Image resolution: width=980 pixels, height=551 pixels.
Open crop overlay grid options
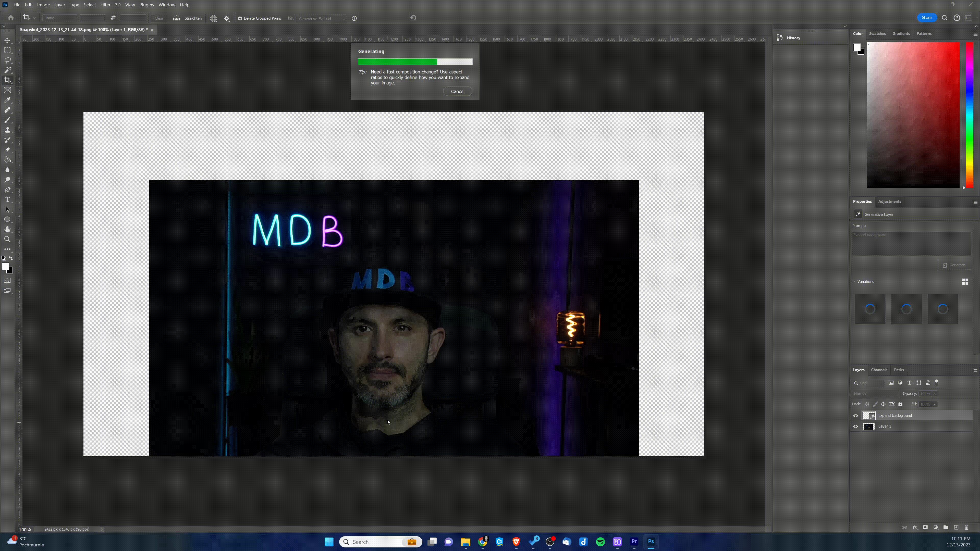[x=214, y=18]
